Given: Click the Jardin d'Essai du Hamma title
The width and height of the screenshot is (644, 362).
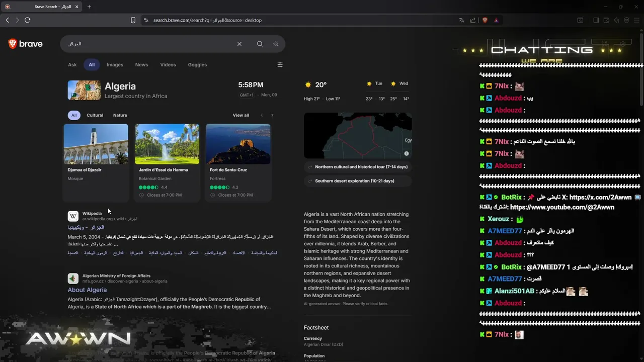Looking at the screenshot, I should coord(164,170).
